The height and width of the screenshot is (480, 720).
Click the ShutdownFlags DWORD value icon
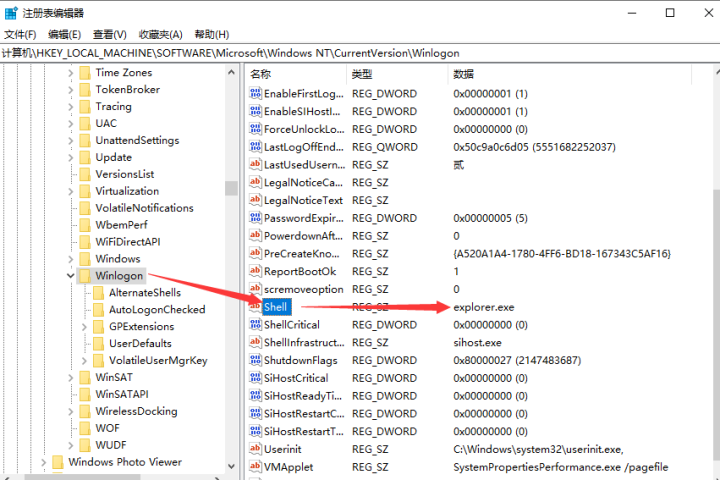pos(255,360)
